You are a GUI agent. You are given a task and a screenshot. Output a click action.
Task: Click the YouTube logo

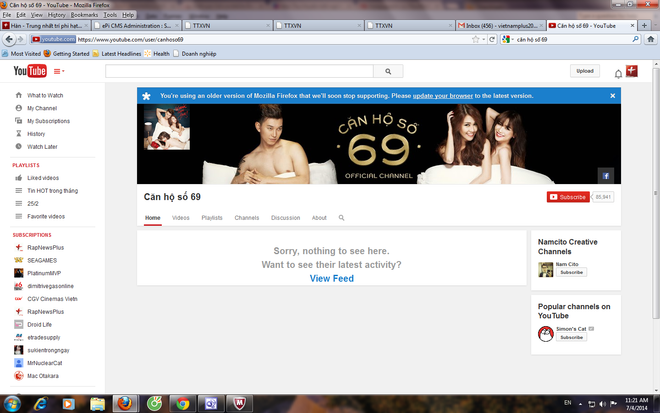[29, 71]
